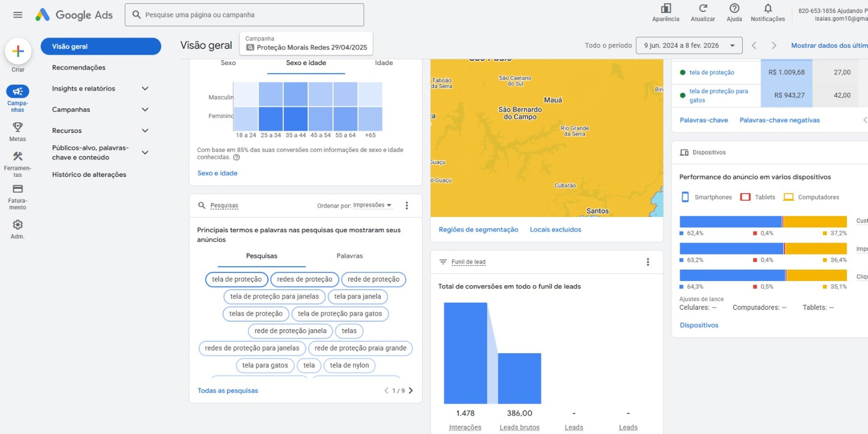Click the Atualizar refresh icon
This screenshot has width=868, height=434.
[703, 8]
